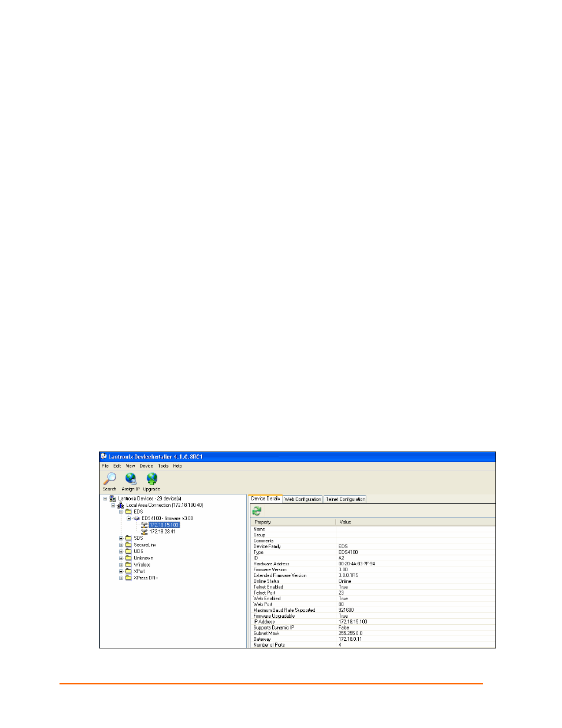The width and height of the screenshot is (562, 728).
Task: Click the UDS folder icon
Action: tap(128, 552)
